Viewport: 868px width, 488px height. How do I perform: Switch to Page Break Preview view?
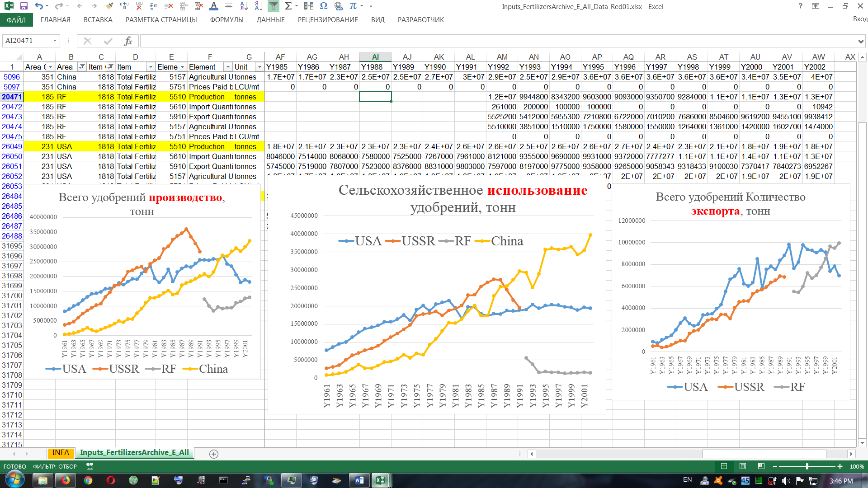click(x=761, y=466)
